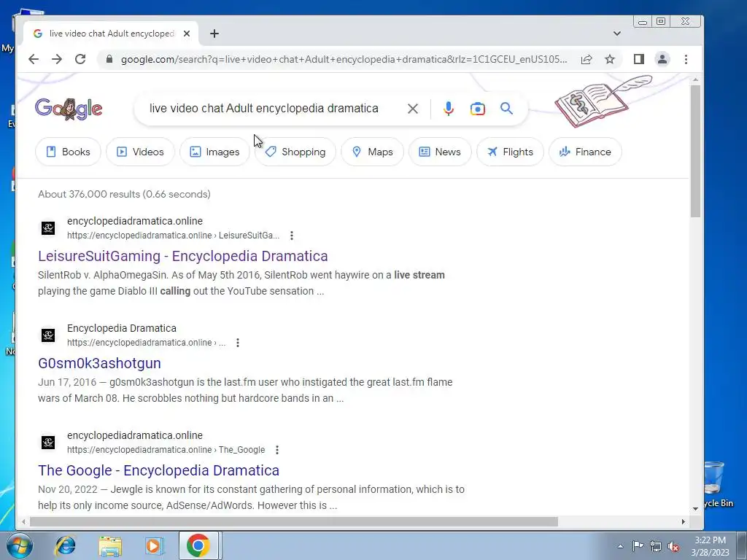Launch Internet Explorer from the taskbar
The image size is (747, 560).
(65, 545)
